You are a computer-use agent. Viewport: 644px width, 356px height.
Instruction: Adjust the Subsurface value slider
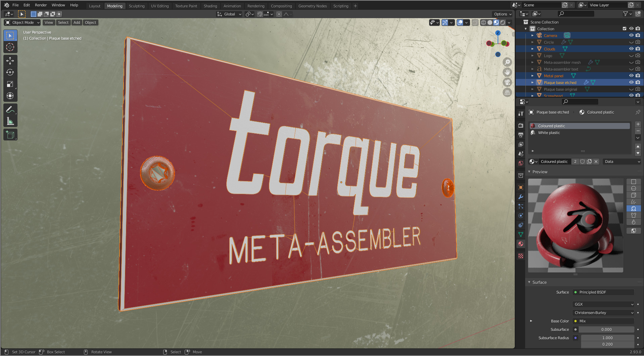(x=606, y=329)
